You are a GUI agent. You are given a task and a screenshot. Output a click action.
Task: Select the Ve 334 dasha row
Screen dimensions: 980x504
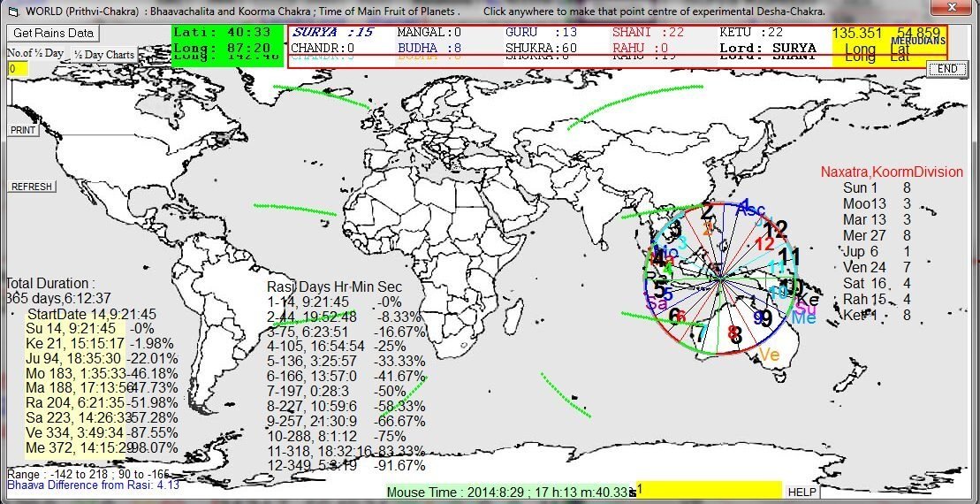pos(102,433)
